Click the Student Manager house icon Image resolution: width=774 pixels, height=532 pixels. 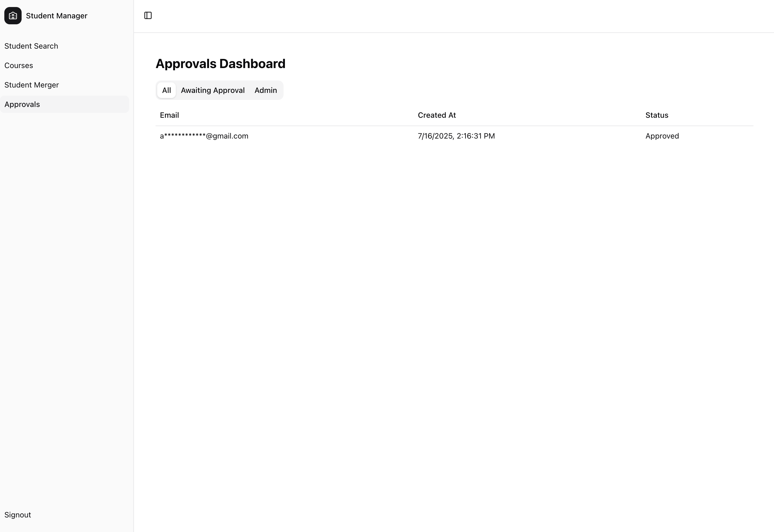click(12, 15)
